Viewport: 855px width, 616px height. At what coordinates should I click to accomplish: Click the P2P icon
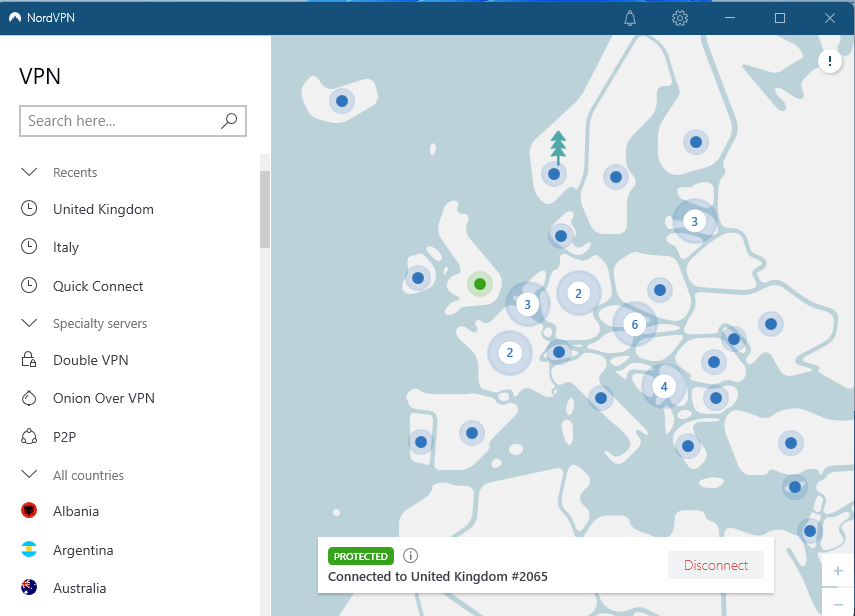tap(29, 437)
